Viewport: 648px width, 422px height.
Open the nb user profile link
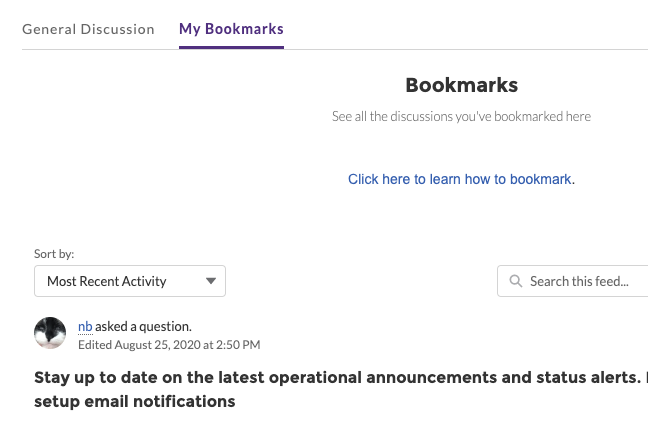point(85,327)
